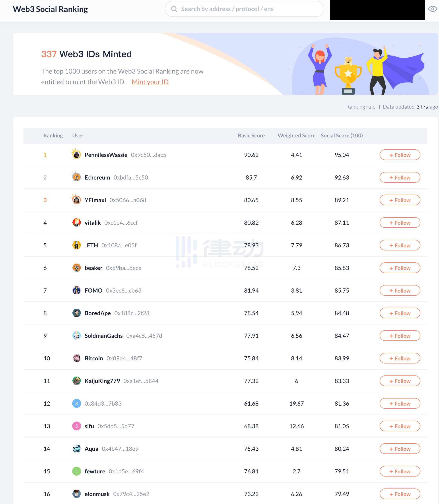Click the Weighted Score column header
Viewport: 439px width, 504px height.
point(296,135)
